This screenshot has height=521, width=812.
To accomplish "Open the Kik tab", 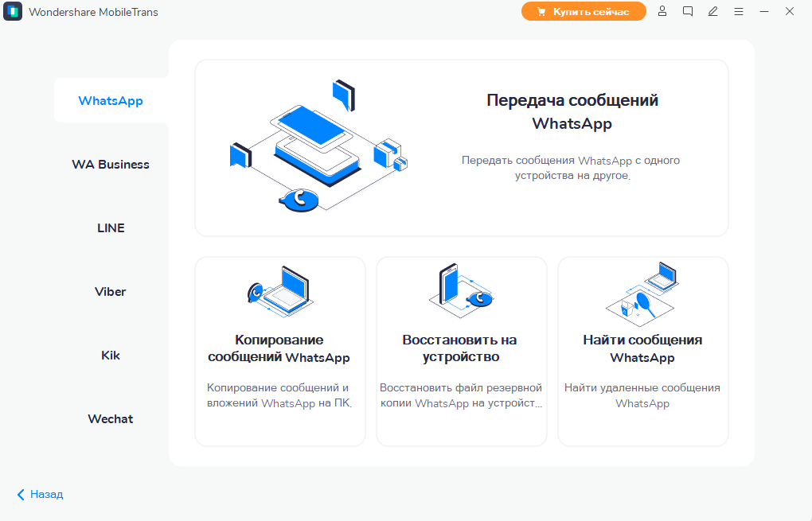I will (x=111, y=355).
